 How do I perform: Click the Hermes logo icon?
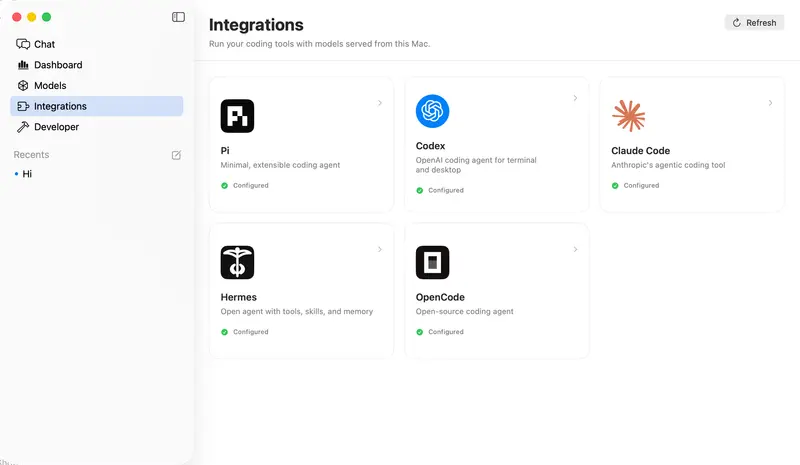click(x=237, y=263)
